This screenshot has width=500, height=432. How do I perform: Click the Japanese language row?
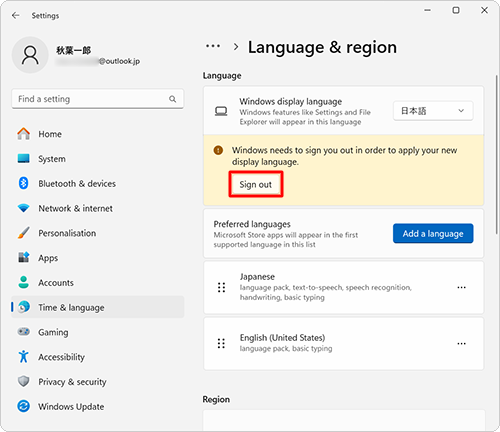pos(343,287)
